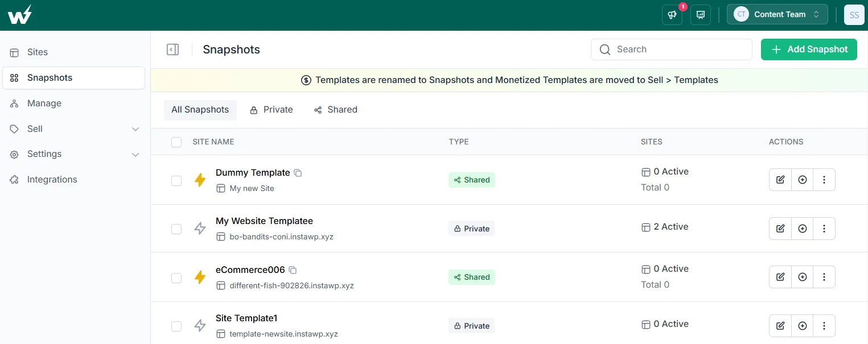This screenshot has height=344, width=868.
Task: Click the lightning icon beside Site Template1
Action: click(x=200, y=326)
